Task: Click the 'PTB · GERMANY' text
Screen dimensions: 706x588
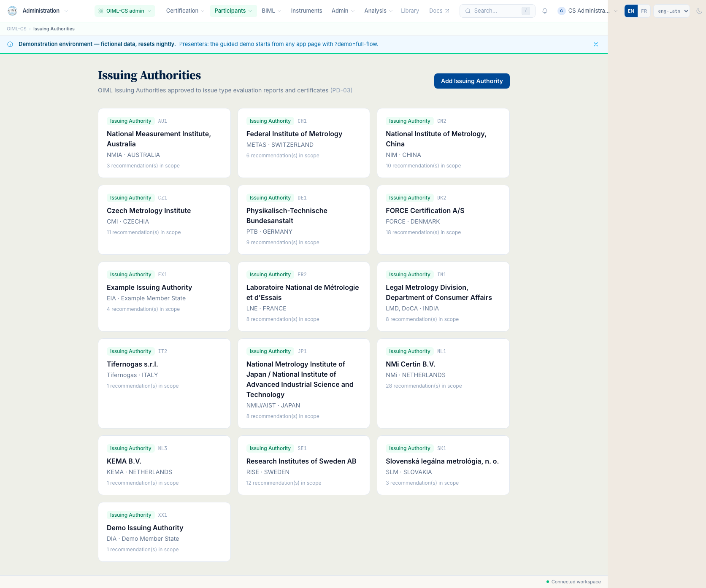Action: [269, 232]
